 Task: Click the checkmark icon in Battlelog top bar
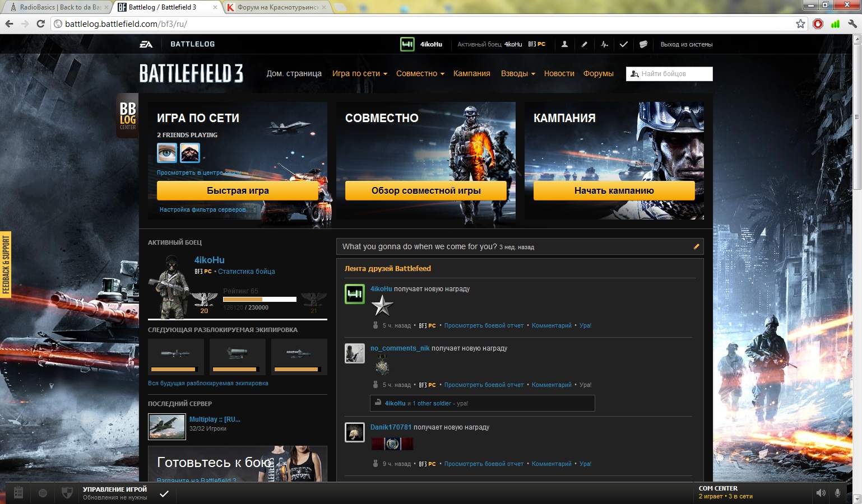623,44
